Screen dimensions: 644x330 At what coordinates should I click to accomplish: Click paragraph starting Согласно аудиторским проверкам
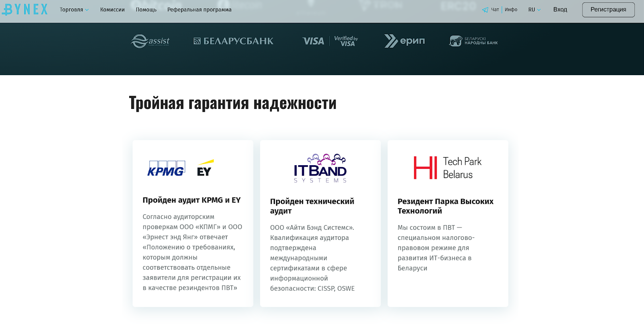pyautogui.click(x=192, y=252)
